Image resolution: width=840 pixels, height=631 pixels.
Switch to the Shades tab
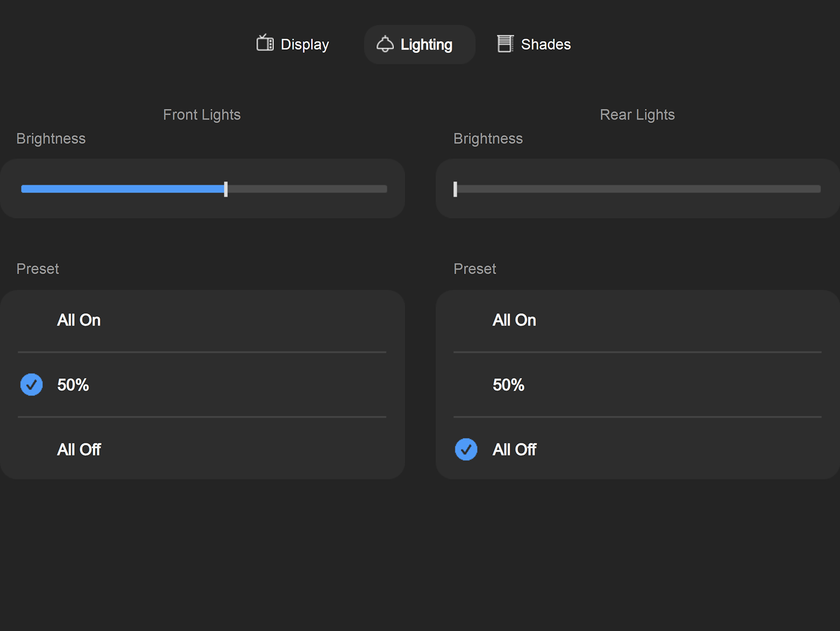click(534, 44)
